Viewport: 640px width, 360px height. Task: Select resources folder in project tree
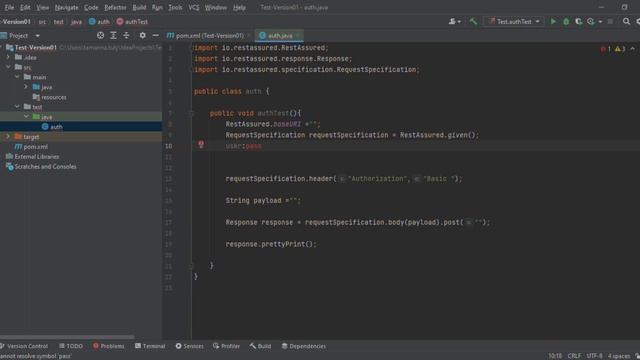pos(53,97)
